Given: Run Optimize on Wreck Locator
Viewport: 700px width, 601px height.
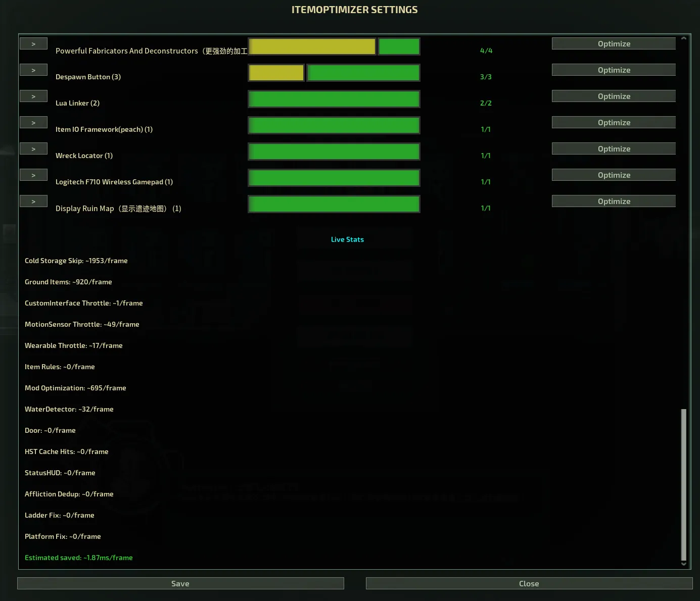Looking at the screenshot, I should 613,149.
